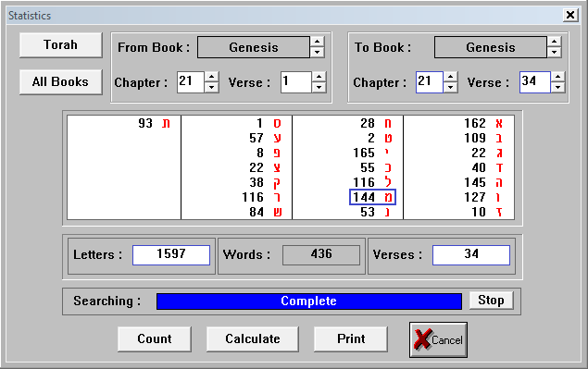The image size is (588, 369).
Task: Select the letter Bet count 109
Action: click(483, 138)
